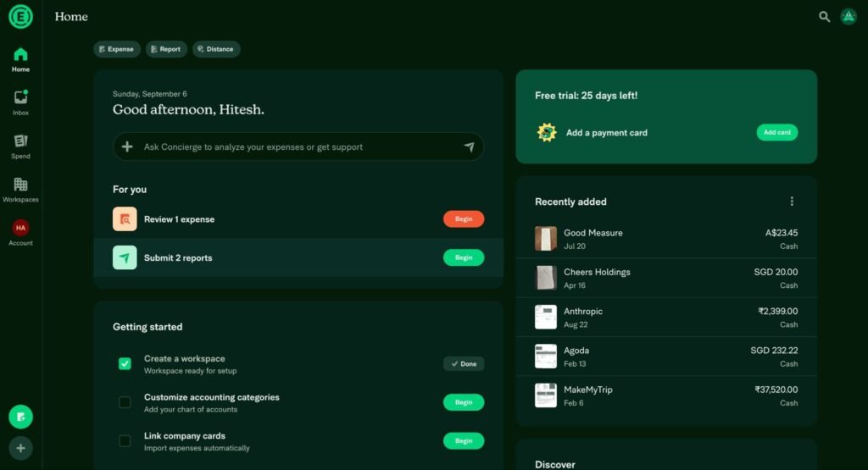Click the HA Account avatar
Viewport: 868px width, 470px height.
(20, 228)
